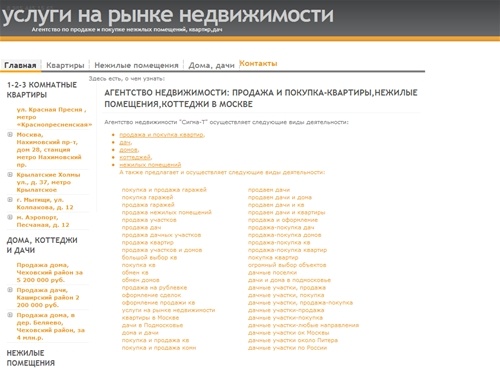This screenshot has height=375, width=500.
Task: Click дачные участки около Питера
Action: point(293,340)
